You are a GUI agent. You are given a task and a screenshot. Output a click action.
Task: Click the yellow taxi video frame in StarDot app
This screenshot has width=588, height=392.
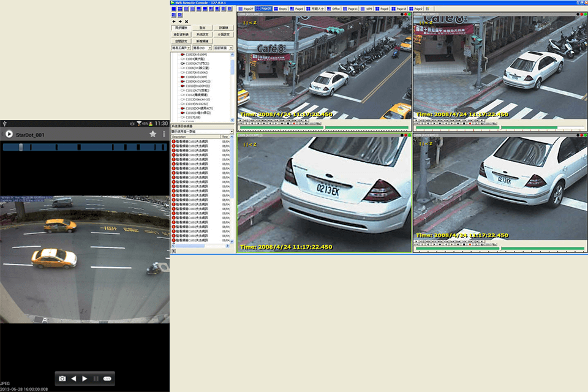click(x=85, y=259)
